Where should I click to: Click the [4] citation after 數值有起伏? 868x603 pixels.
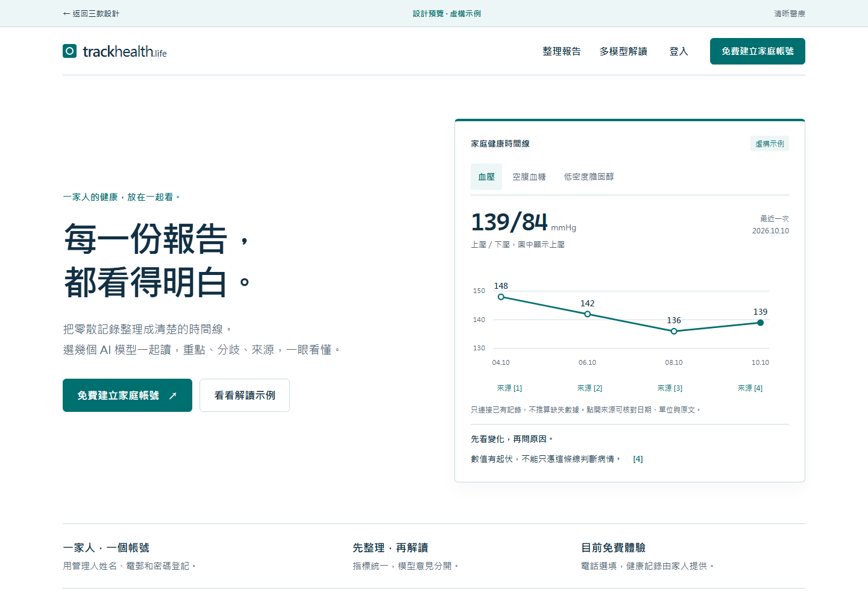pyautogui.click(x=638, y=459)
